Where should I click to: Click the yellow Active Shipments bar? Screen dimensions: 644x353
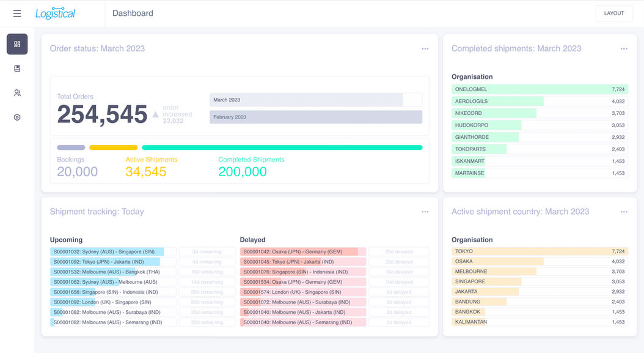click(x=114, y=147)
